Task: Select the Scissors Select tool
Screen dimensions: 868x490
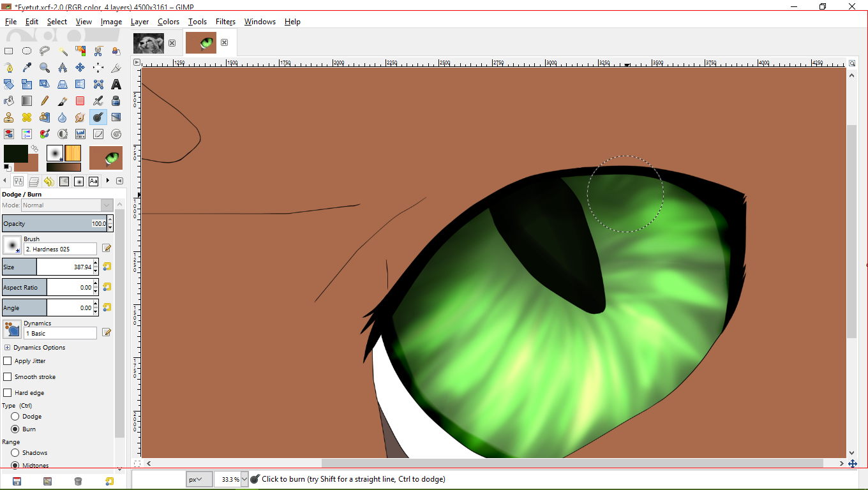Action: (x=98, y=51)
